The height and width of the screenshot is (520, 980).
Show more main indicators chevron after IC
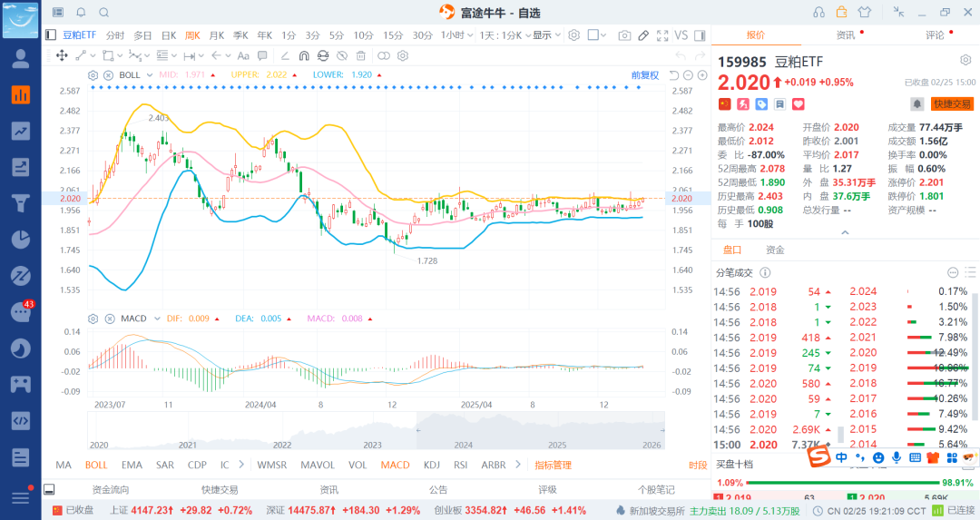click(x=241, y=465)
